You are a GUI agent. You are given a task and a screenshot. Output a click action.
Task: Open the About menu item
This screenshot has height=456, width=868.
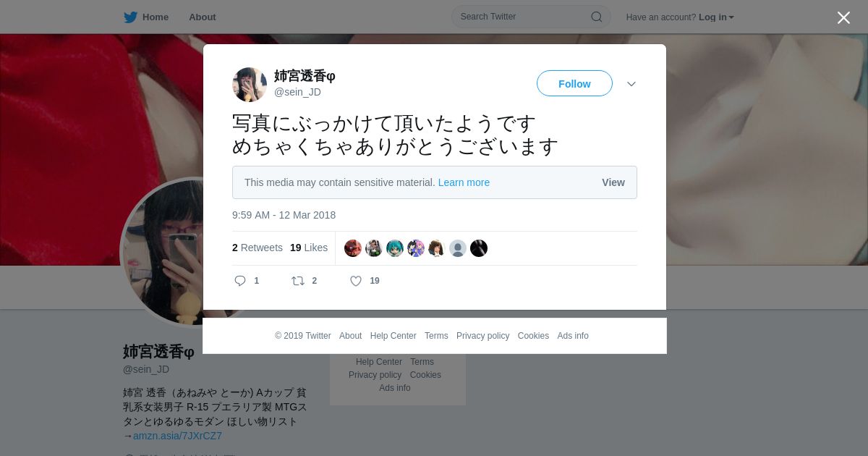[x=202, y=17]
